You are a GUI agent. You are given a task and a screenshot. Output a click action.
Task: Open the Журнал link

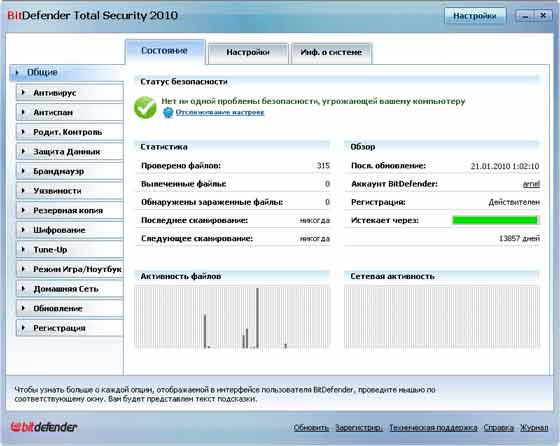[534, 427]
